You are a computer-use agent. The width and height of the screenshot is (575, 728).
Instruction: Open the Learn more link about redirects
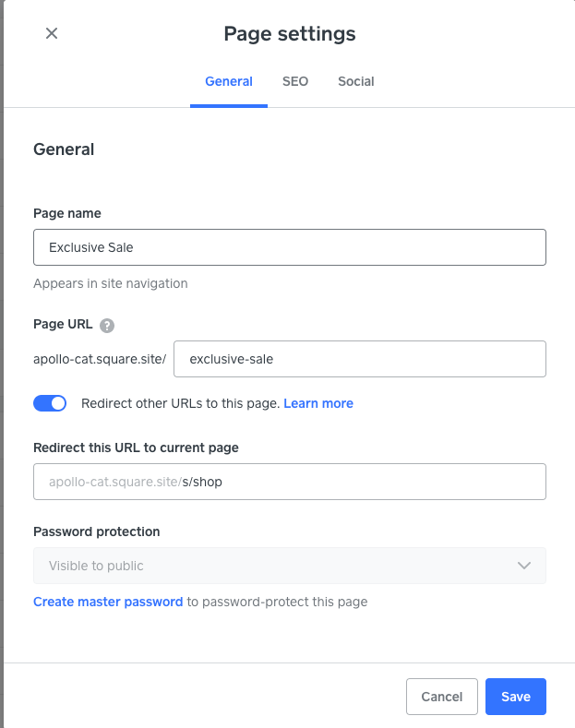(x=318, y=403)
